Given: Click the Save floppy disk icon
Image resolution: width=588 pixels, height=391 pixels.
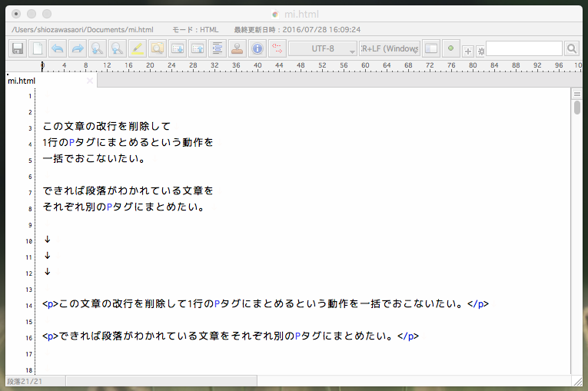Looking at the screenshot, I should point(17,48).
